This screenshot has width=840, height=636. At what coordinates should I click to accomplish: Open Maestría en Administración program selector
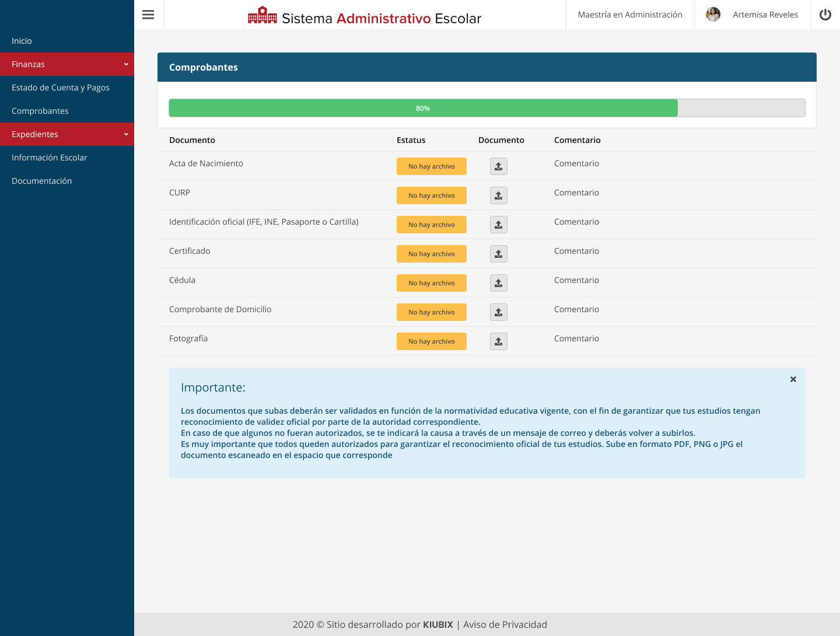(630, 15)
